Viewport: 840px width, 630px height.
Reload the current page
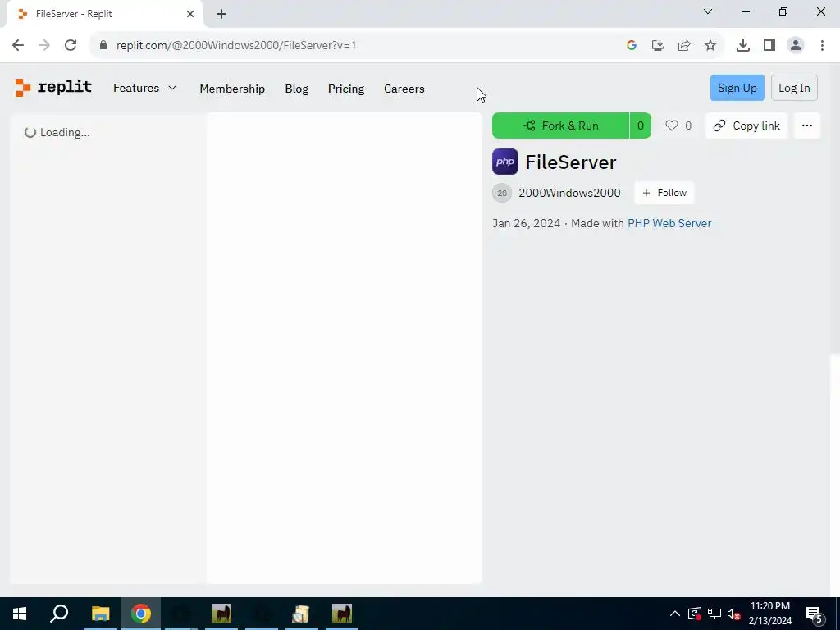pos(71,46)
